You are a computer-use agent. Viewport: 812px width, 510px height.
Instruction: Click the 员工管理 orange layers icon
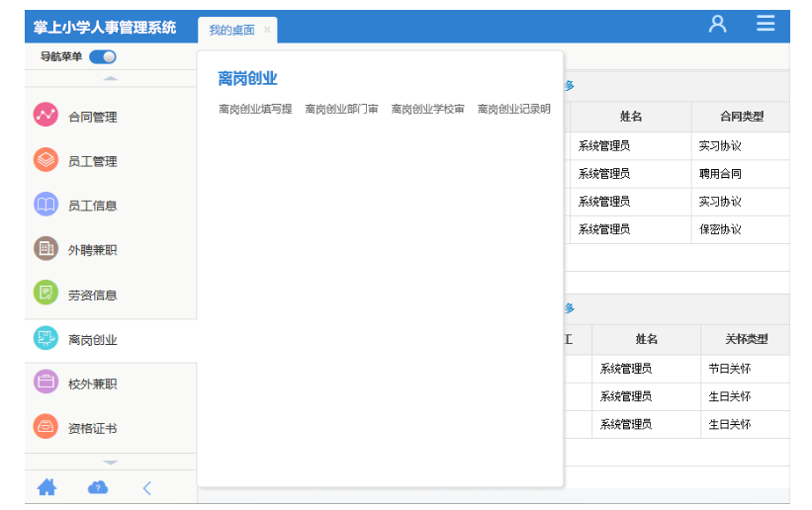point(45,160)
